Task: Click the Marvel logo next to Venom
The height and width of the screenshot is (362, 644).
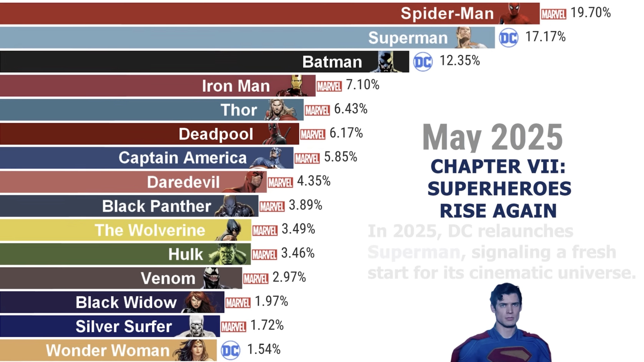Action: click(x=256, y=279)
